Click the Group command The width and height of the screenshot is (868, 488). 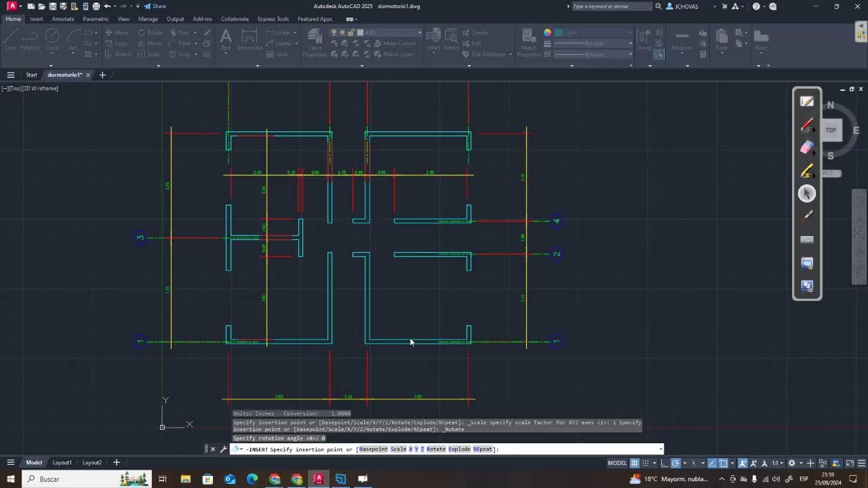pyautogui.click(x=644, y=39)
